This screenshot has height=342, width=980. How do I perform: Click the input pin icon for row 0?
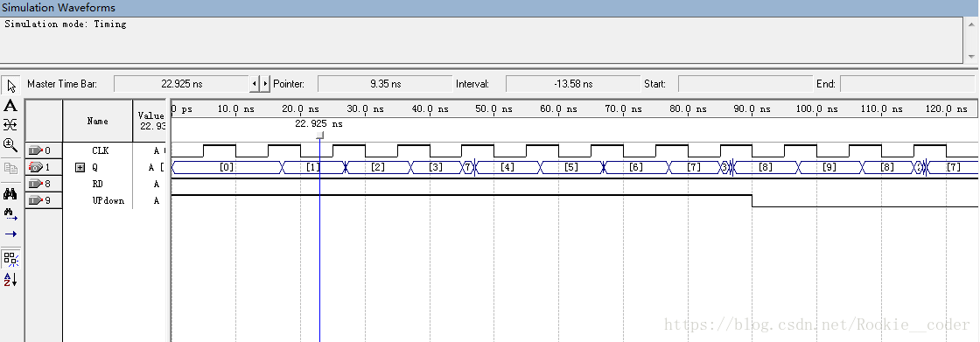click(35, 150)
